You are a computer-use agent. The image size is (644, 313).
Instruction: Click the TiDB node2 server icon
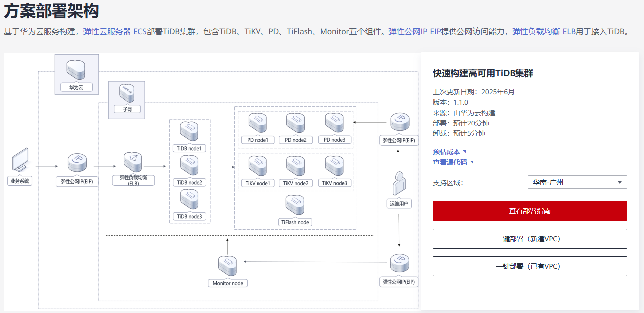click(x=190, y=166)
